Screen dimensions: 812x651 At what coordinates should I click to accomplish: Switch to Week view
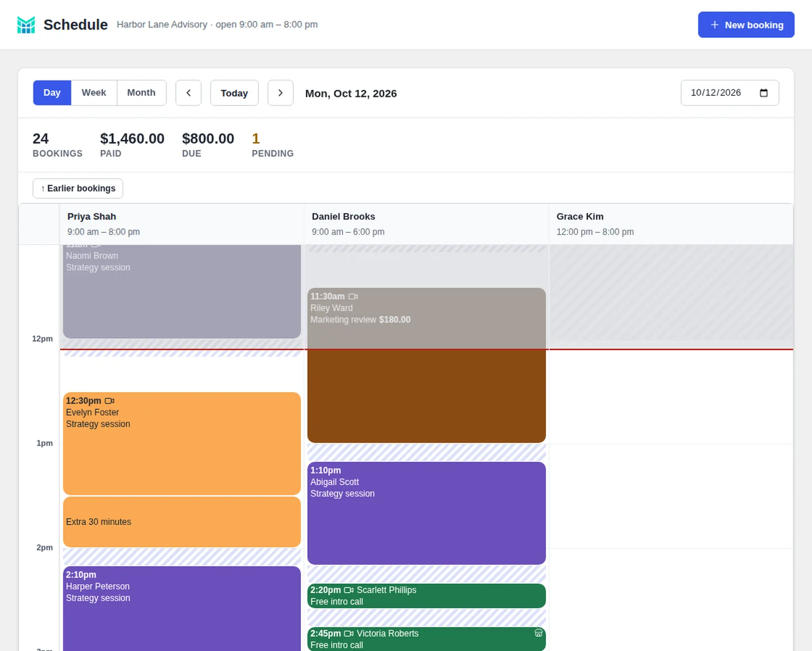(x=94, y=93)
